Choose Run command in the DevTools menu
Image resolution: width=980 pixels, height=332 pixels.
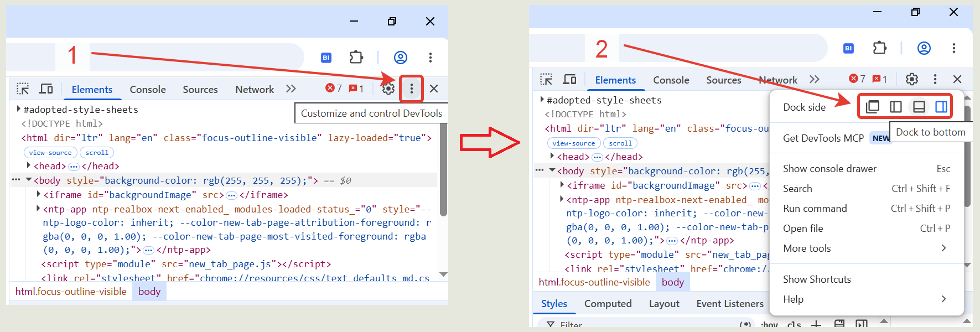(x=867, y=209)
